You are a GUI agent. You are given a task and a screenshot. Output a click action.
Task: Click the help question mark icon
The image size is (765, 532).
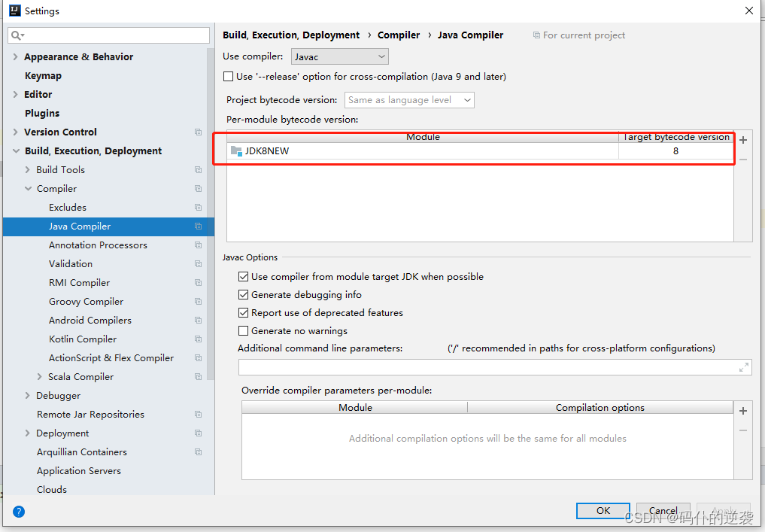point(19,512)
